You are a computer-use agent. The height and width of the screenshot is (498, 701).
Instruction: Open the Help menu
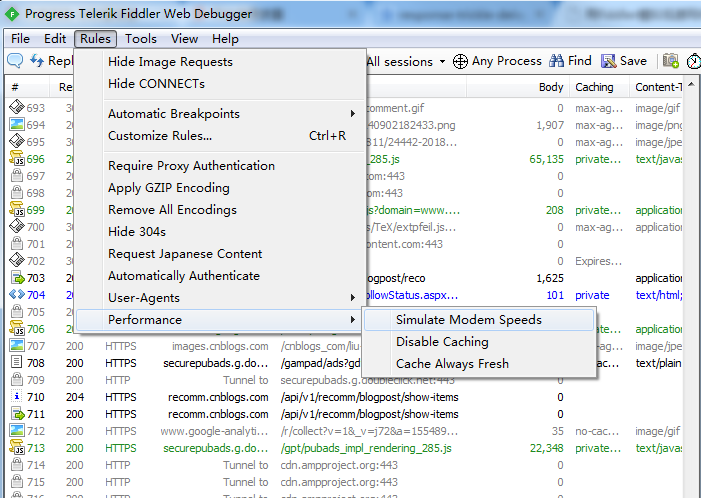(225, 39)
